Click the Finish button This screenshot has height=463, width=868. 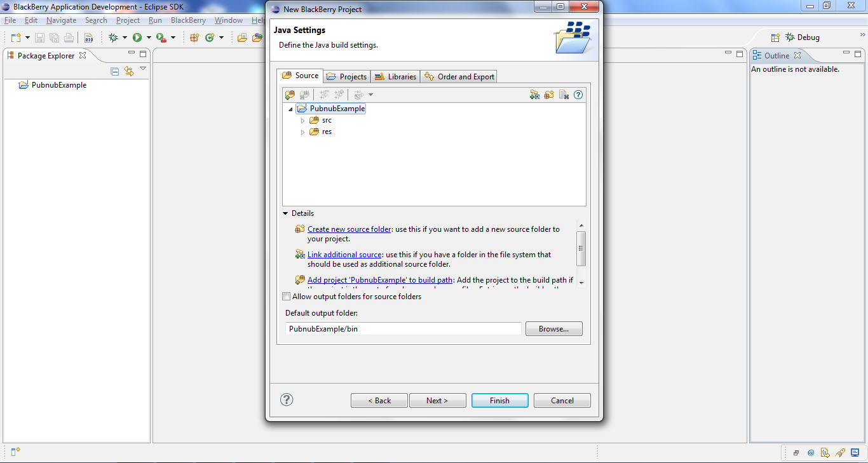pos(499,400)
